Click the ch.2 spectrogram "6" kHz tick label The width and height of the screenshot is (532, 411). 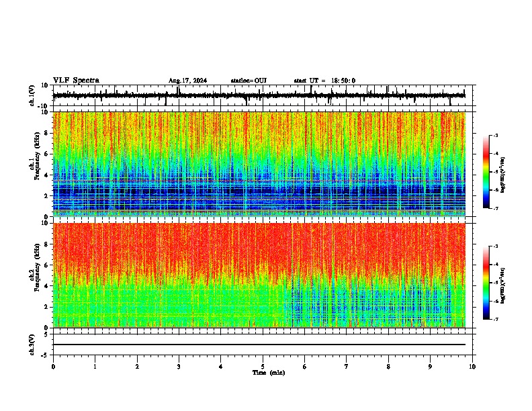[x=46, y=265]
